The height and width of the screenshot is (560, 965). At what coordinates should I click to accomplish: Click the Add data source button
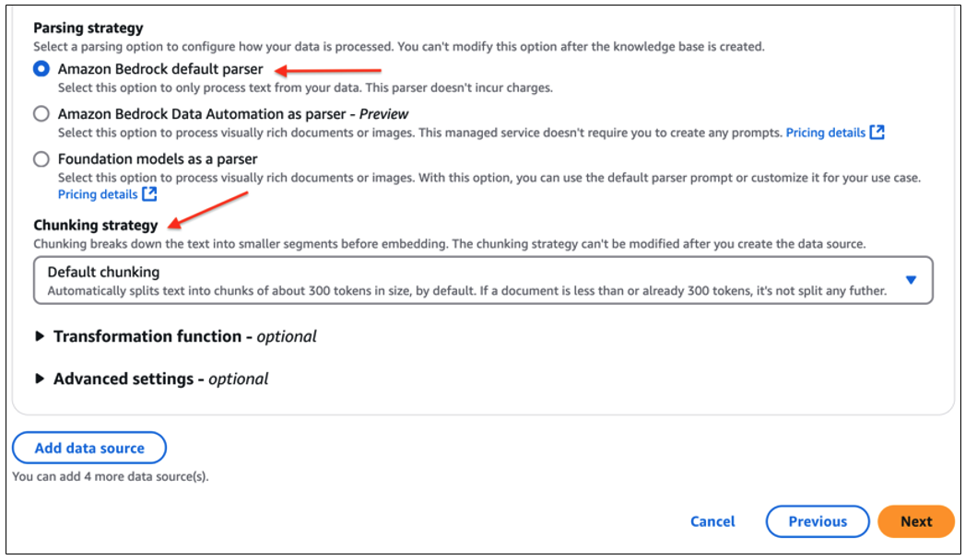click(88, 448)
